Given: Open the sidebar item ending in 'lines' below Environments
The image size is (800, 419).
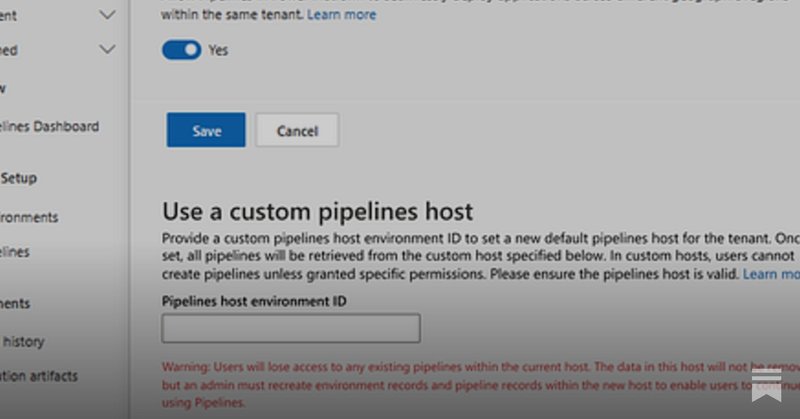Looking at the screenshot, I should (15, 252).
